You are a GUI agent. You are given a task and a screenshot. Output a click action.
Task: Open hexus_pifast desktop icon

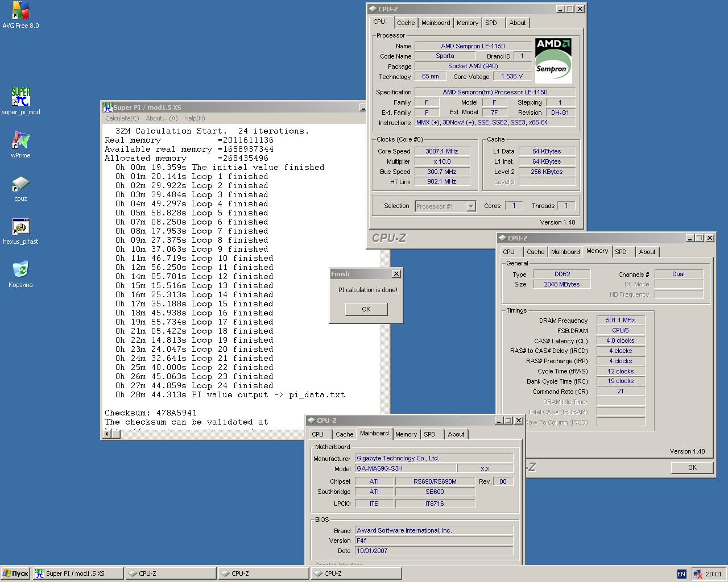(20, 231)
